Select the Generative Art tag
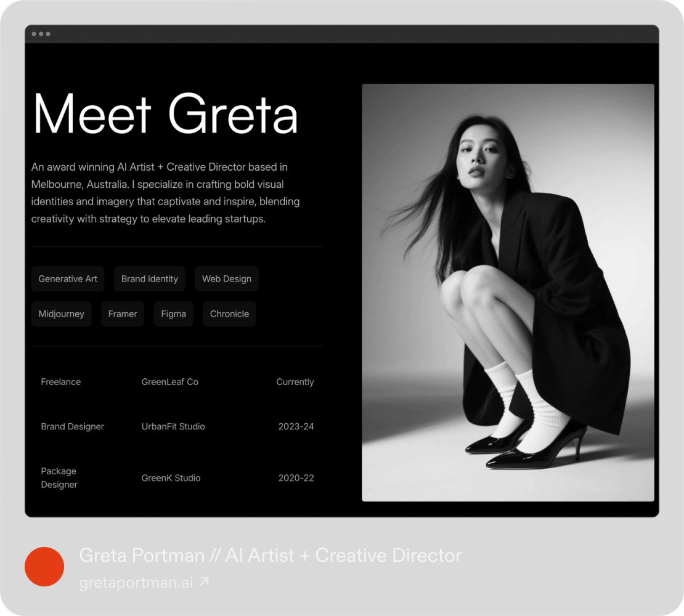Viewport: 684px width, 616px height. (68, 279)
